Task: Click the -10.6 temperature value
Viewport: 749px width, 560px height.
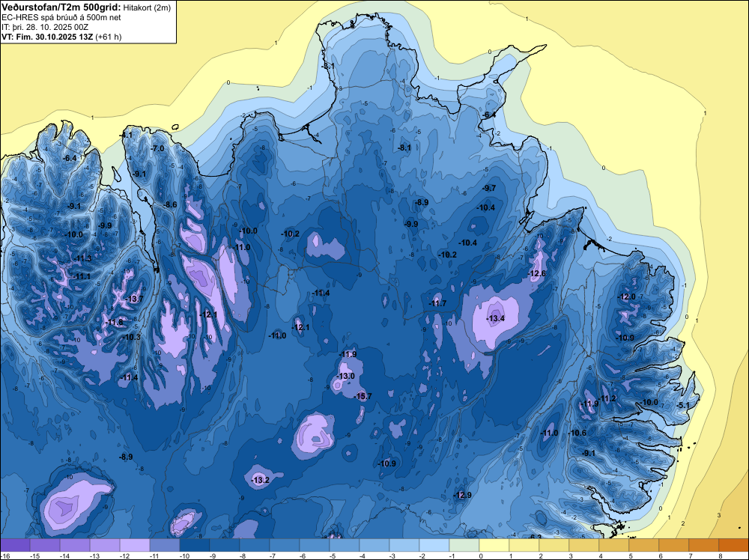Action: coord(577,433)
